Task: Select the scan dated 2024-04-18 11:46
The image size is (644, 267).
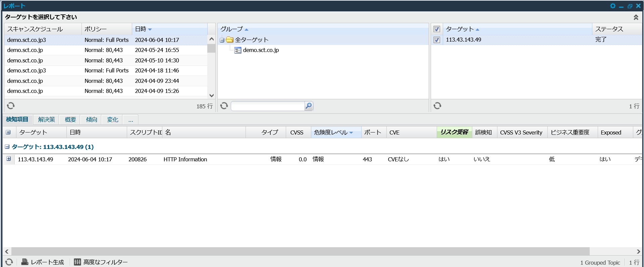Action: tap(106, 70)
